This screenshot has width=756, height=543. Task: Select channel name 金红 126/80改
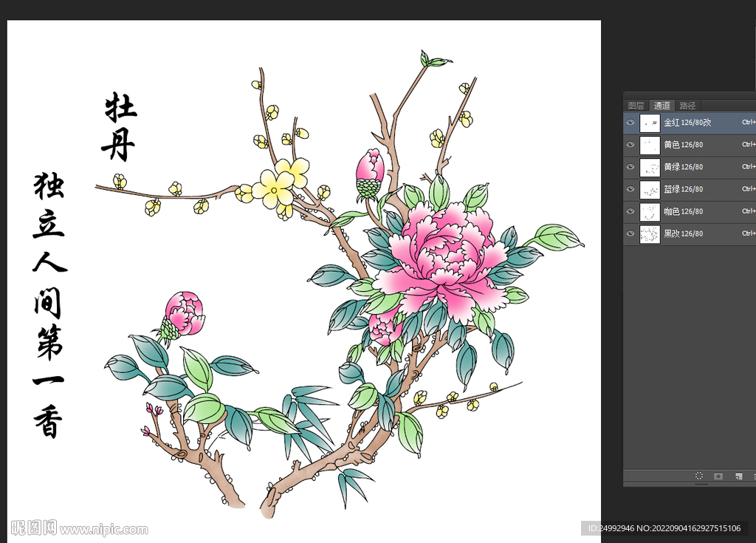687,123
